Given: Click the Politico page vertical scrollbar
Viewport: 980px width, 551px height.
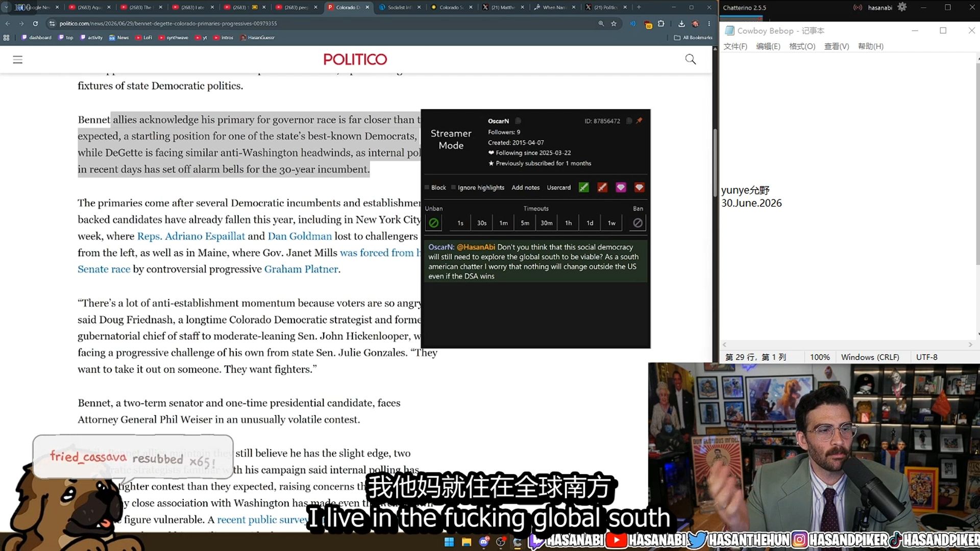Looking at the screenshot, I should [x=715, y=163].
